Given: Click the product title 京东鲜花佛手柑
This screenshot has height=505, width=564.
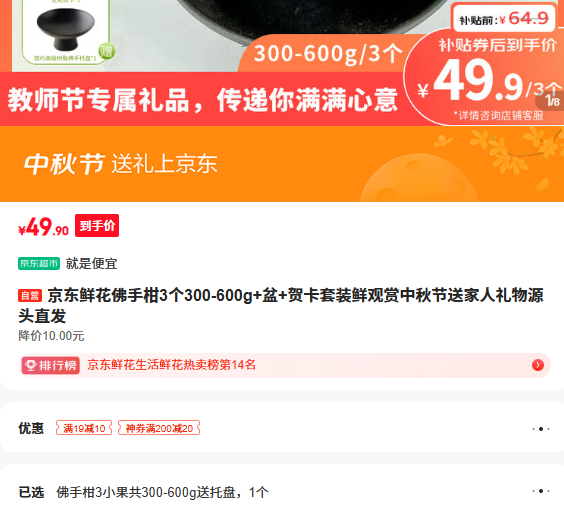Looking at the screenshot, I should [281, 306].
